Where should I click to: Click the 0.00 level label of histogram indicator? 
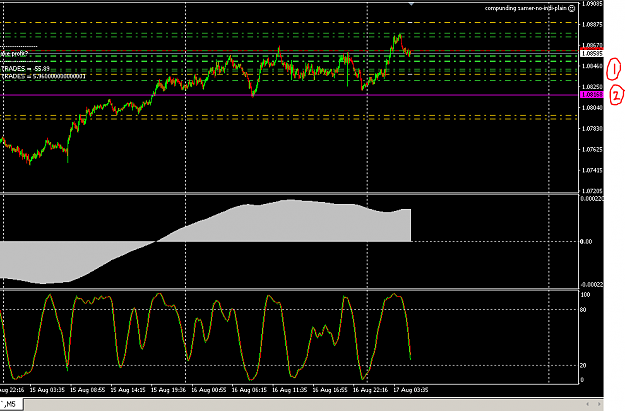pos(586,242)
